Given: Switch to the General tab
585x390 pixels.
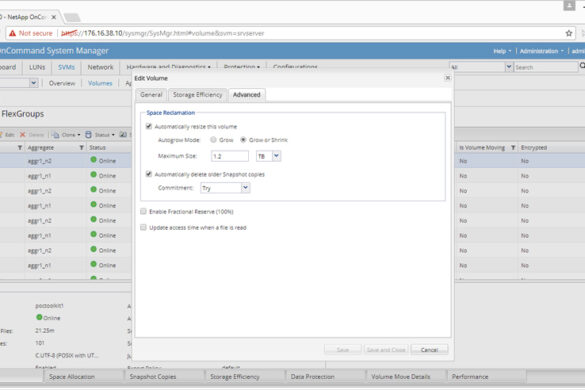Looking at the screenshot, I should (x=151, y=95).
